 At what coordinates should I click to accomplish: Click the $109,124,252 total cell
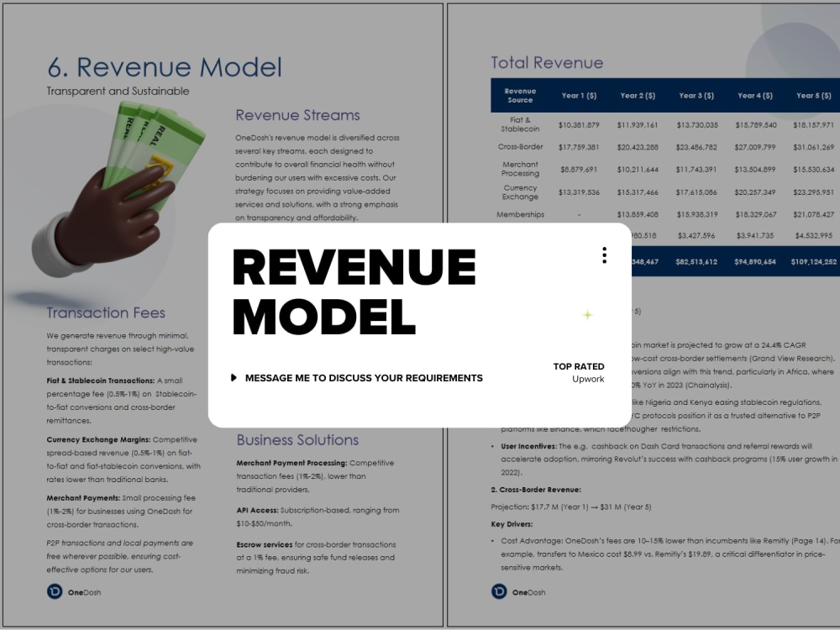tap(814, 262)
